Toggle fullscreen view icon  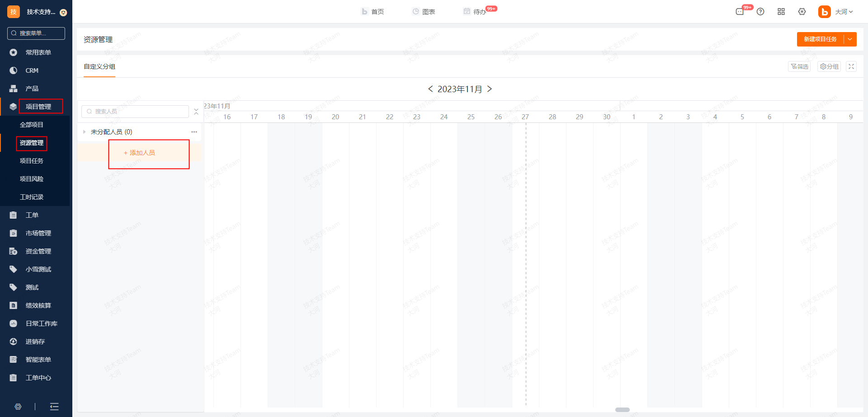(x=851, y=66)
